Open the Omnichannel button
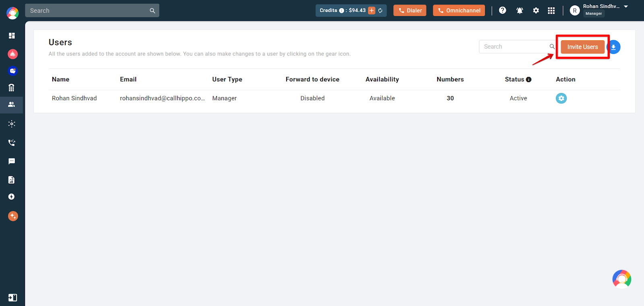This screenshot has height=306, width=644. (x=459, y=10)
